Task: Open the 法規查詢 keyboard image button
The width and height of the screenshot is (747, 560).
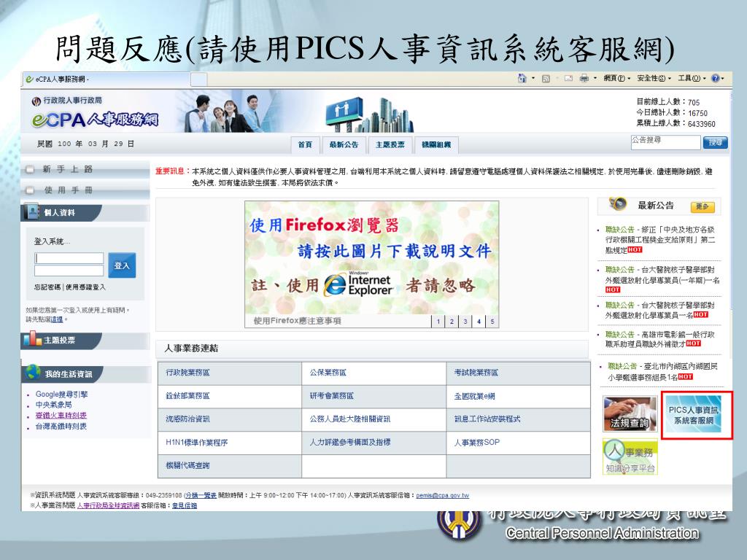Action: [x=630, y=414]
